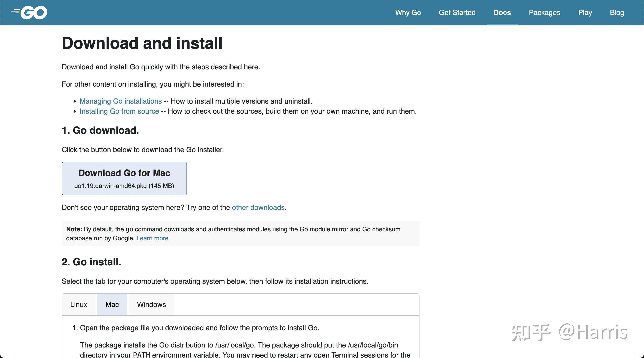Click the Learn more link in the note
The height and width of the screenshot is (358, 644).
tap(153, 238)
